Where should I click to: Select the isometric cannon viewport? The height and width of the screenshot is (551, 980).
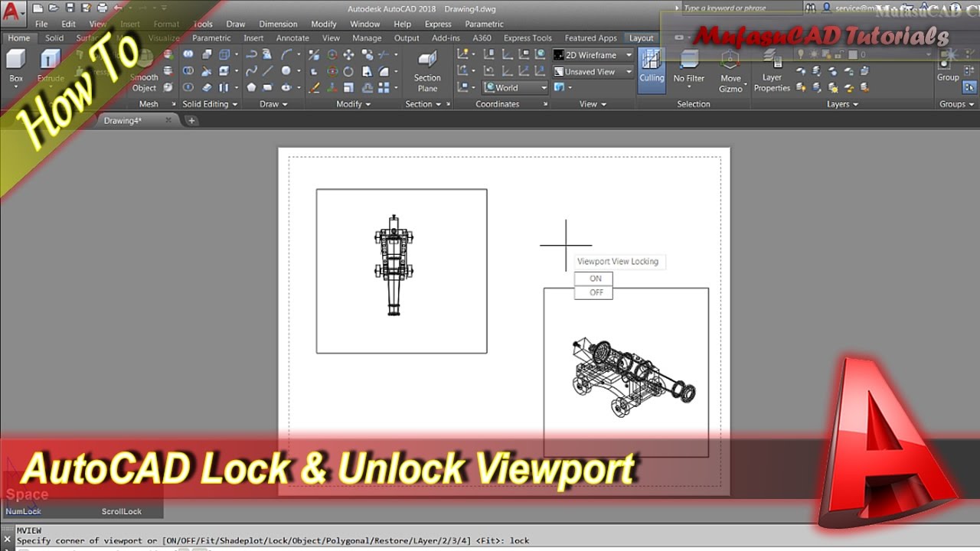pos(626,373)
